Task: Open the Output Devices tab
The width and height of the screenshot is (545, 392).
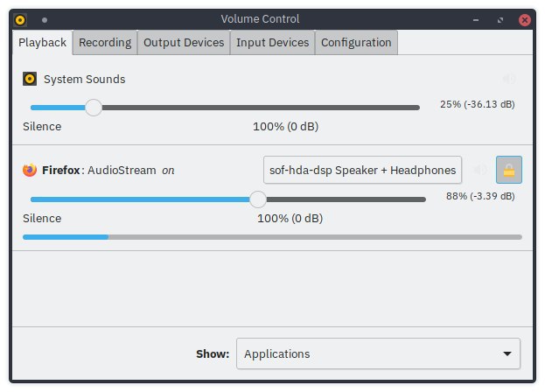Action: [x=184, y=42]
